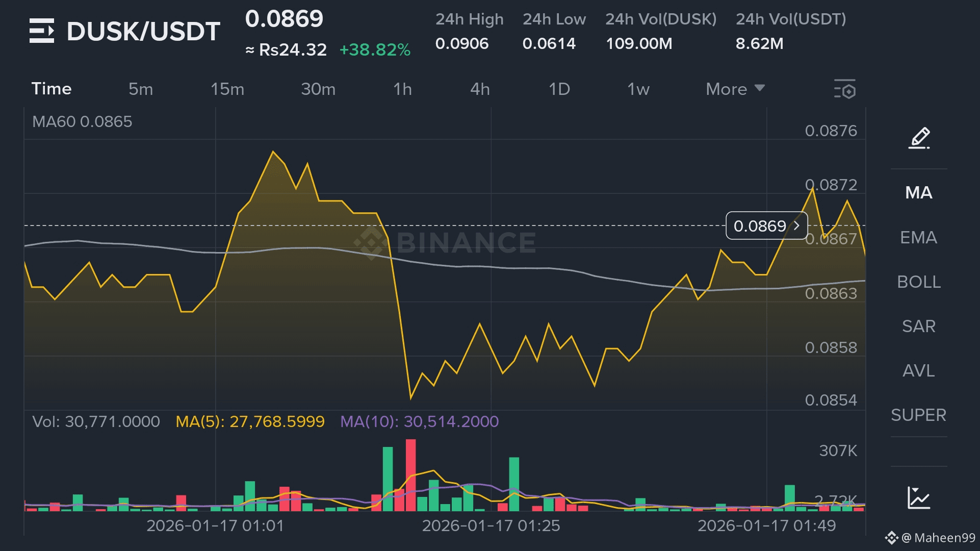Select the drawing pencil tool icon
The image size is (980, 551).
tap(919, 138)
